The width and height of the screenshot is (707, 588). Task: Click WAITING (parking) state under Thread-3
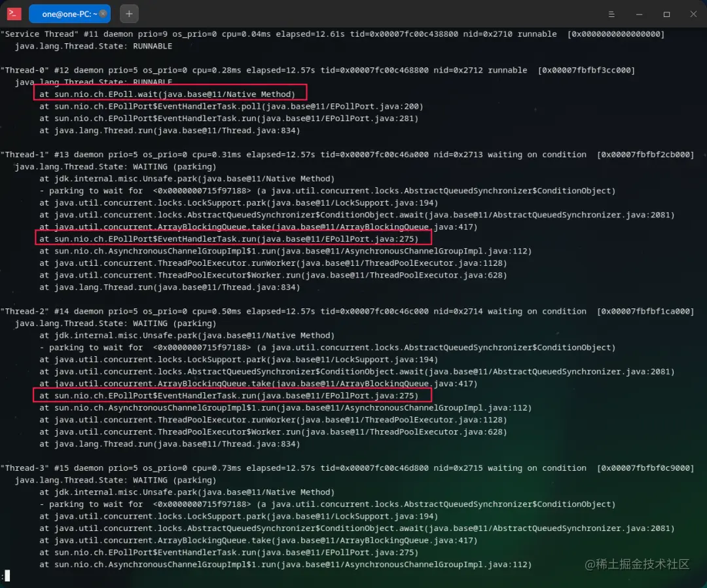click(x=115, y=480)
